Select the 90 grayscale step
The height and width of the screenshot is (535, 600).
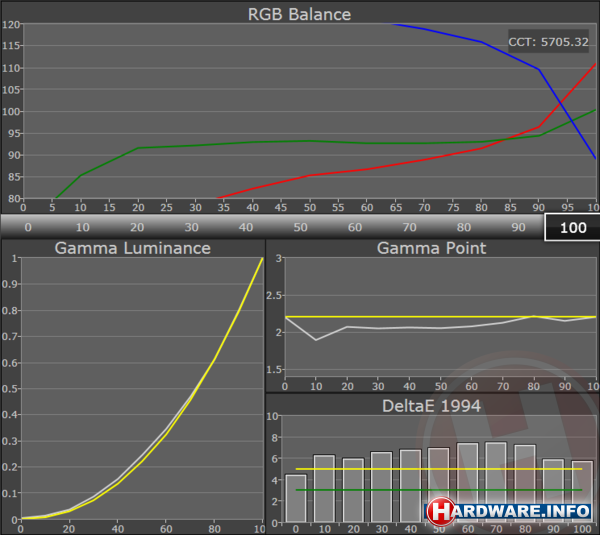click(x=517, y=227)
